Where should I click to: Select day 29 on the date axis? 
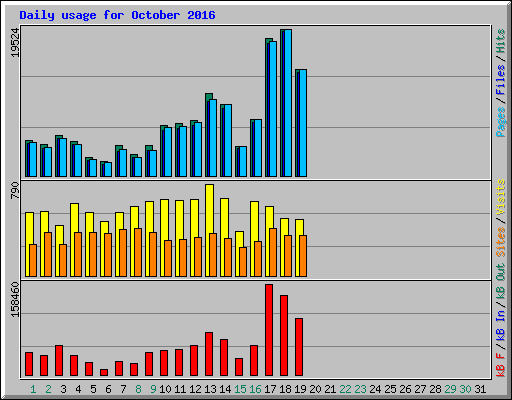(x=450, y=389)
